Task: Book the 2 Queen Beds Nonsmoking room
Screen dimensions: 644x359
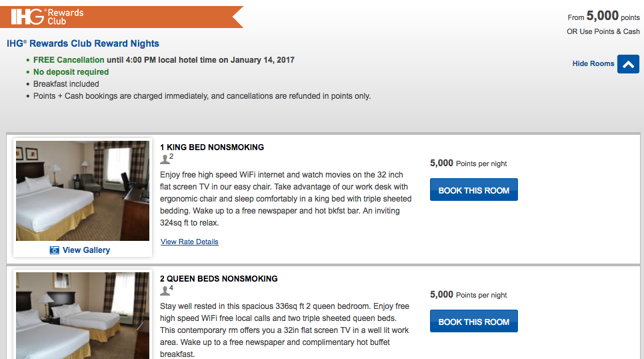Action: pos(473,321)
